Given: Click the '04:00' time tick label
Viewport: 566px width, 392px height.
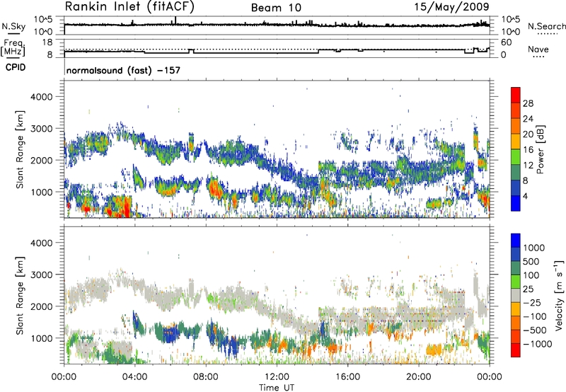Looking at the screenshot, I should coord(134,377).
